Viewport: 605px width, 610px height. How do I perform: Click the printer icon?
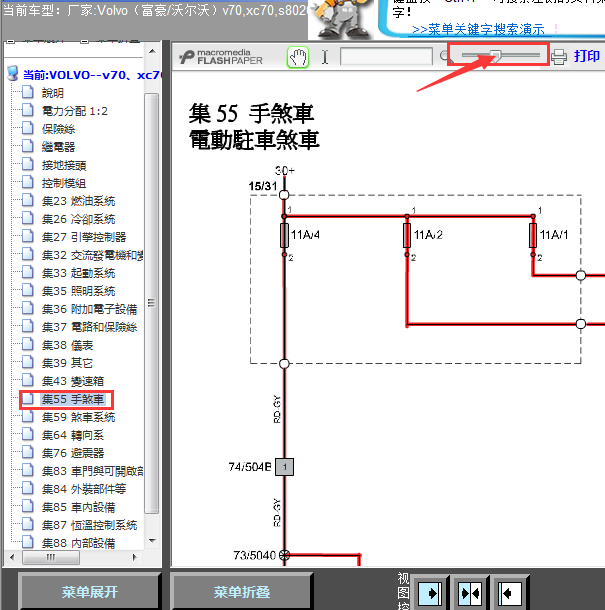click(559, 57)
